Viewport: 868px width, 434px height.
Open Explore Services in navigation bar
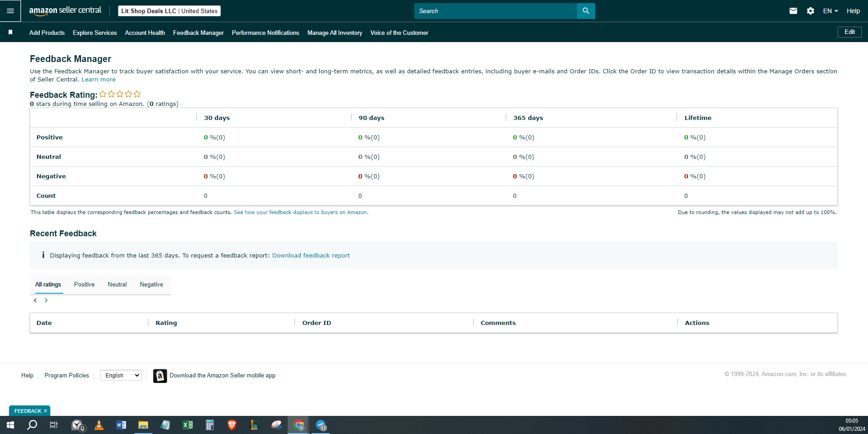click(95, 33)
